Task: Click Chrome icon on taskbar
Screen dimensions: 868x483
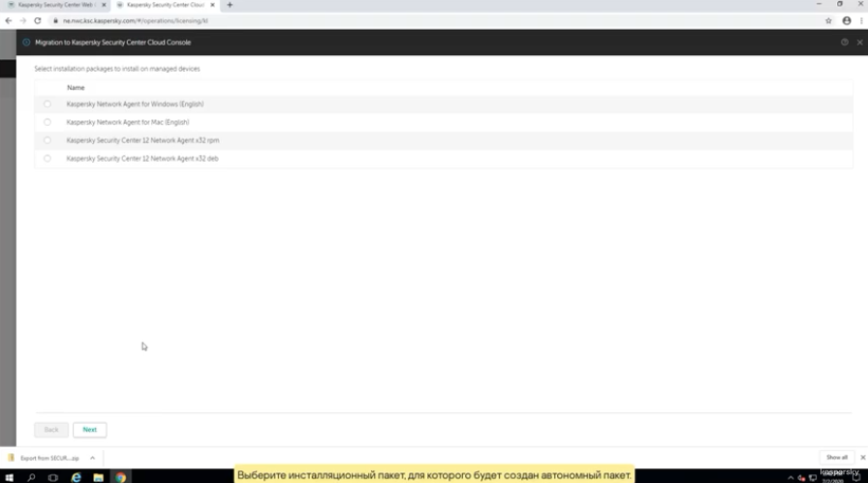Action: click(121, 477)
